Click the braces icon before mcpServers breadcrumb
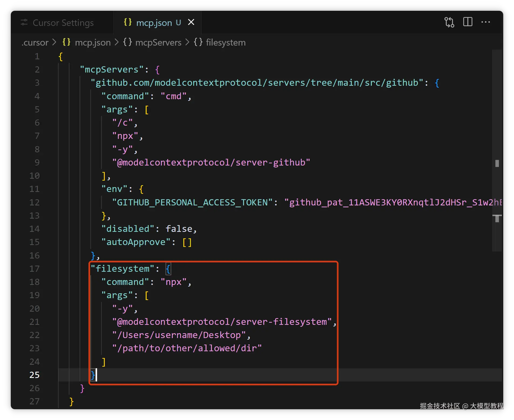Image resolution: width=514 pixels, height=420 pixels. point(127,42)
